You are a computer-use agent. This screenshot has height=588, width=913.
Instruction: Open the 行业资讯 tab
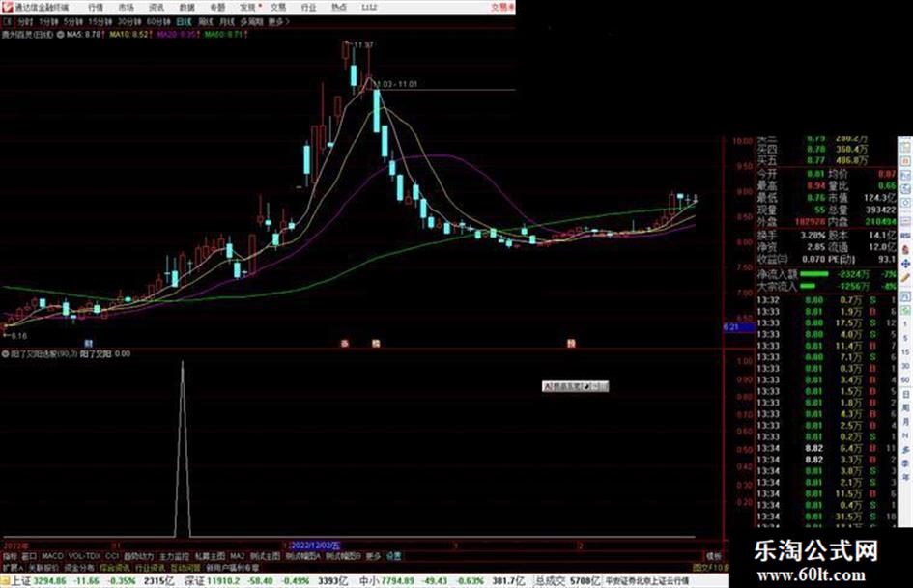tap(150, 567)
